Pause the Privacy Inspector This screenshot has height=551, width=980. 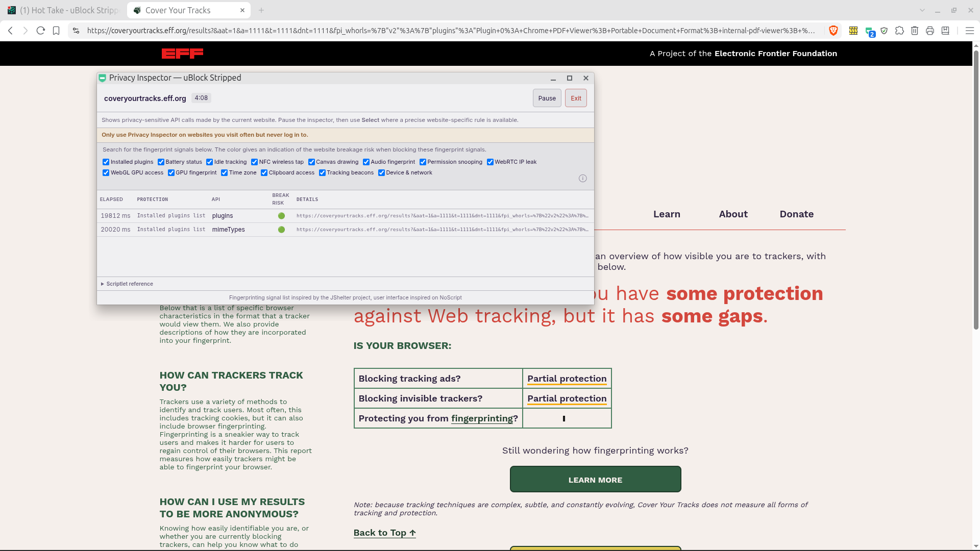point(547,98)
